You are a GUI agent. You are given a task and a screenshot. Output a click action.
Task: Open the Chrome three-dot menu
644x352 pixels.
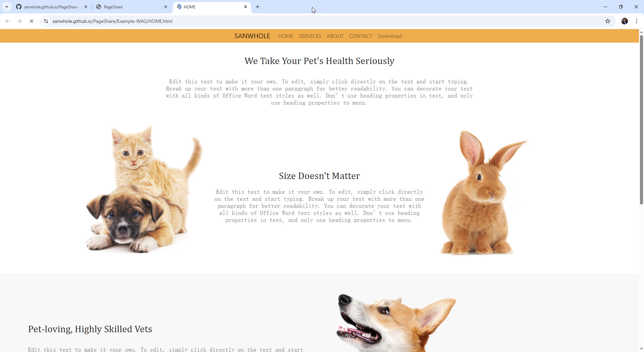636,21
